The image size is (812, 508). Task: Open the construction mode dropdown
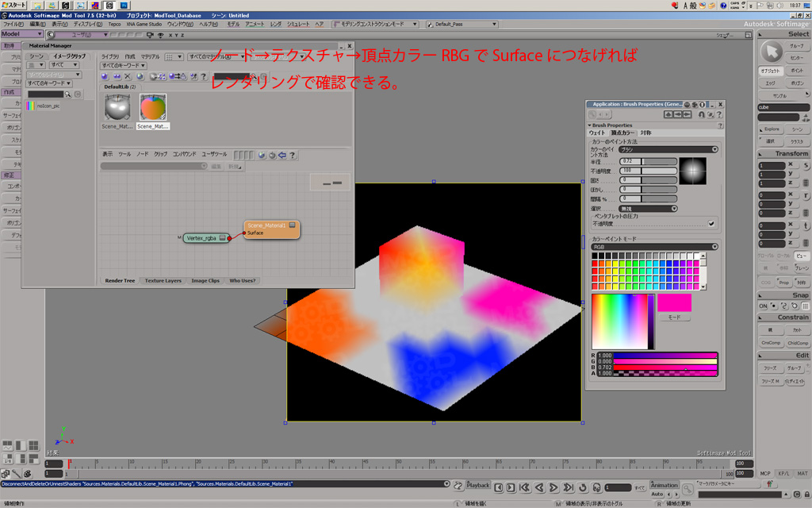pyautogui.click(x=375, y=24)
